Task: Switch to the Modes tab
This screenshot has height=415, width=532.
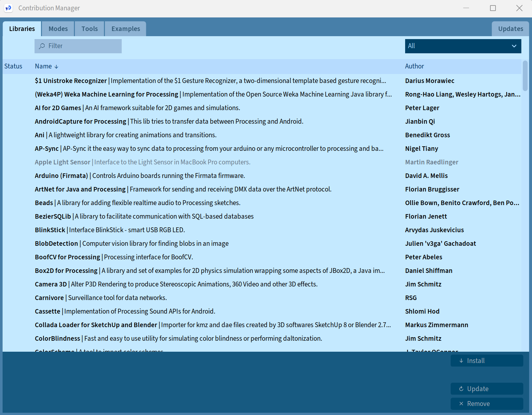Action: click(x=58, y=29)
